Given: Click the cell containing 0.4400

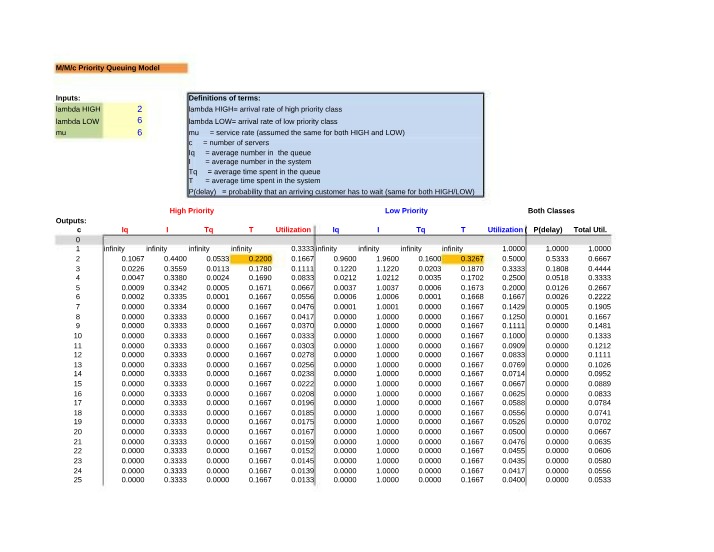Looking at the screenshot, I should (175, 259).
